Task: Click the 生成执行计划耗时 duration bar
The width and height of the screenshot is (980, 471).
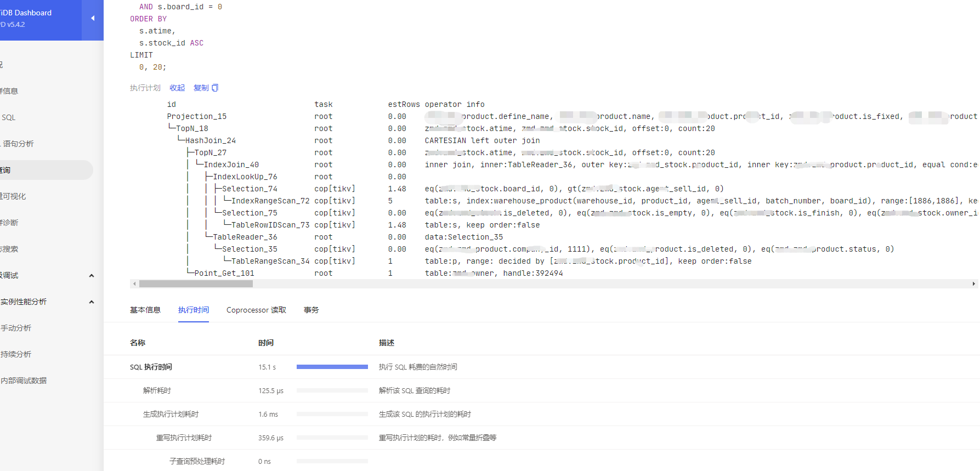Action: (332, 414)
